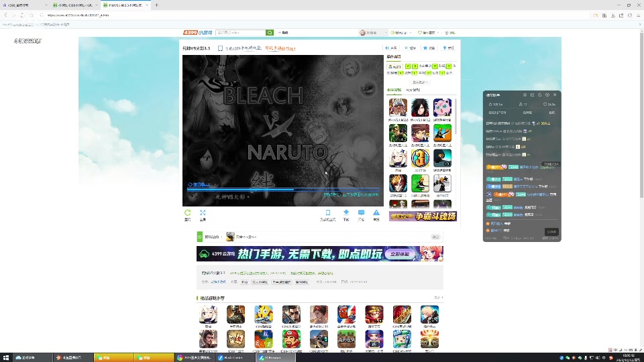Open the golden number 3 game thumbnail
This screenshot has width=644, height=362.
pyautogui.click(x=420, y=158)
